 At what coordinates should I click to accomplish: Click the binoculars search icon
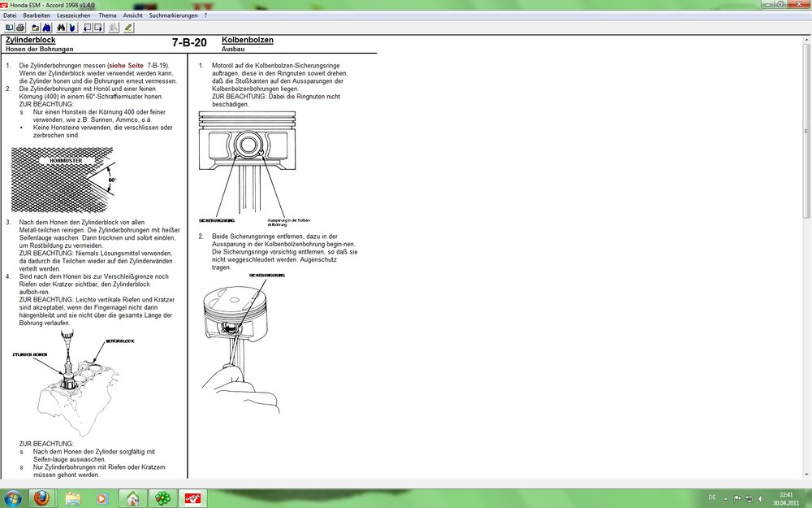[61, 28]
